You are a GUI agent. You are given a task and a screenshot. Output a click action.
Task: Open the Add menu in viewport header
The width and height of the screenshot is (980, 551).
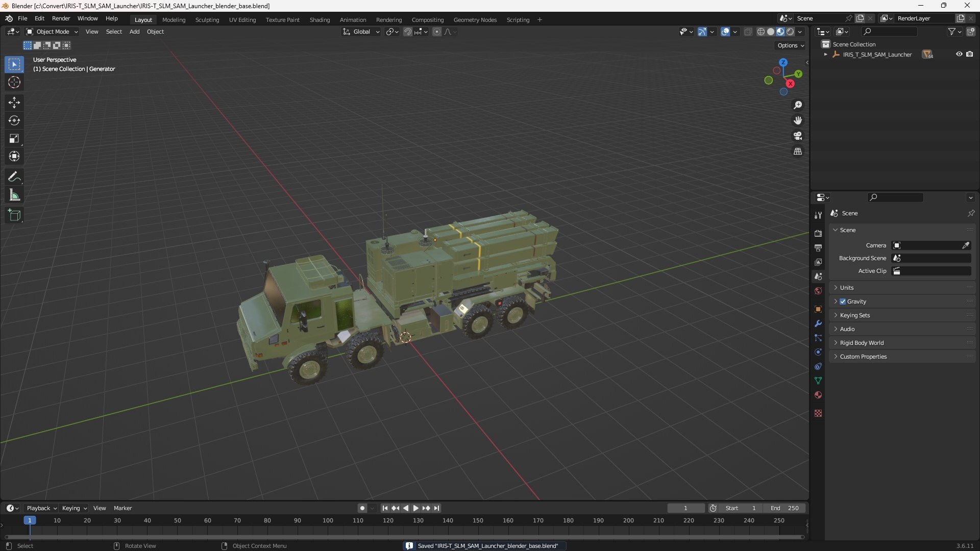(134, 32)
